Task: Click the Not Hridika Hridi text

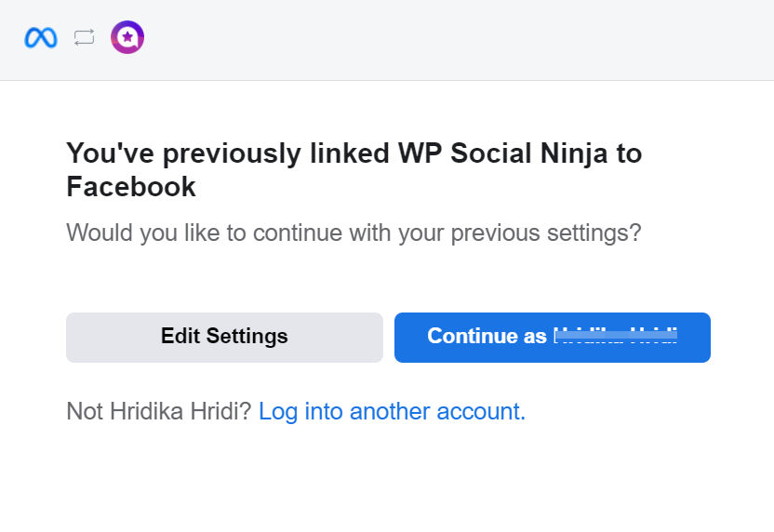Action: (x=158, y=411)
